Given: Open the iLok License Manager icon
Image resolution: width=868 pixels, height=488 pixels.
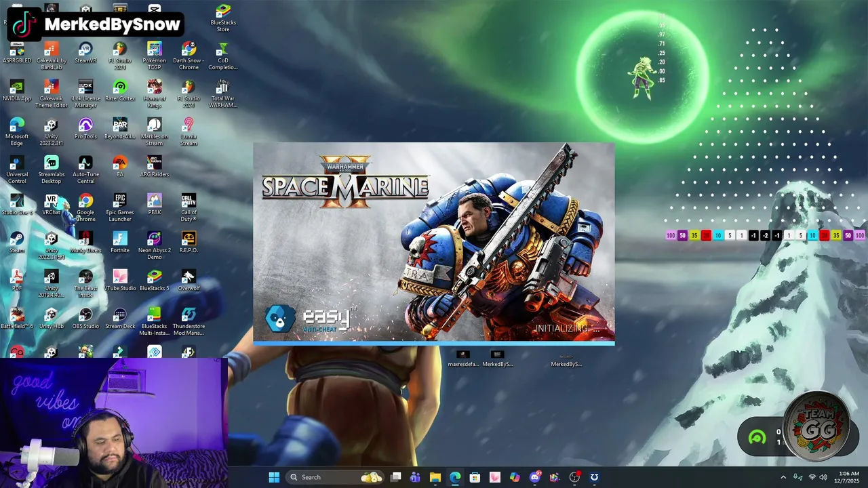Looking at the screenshot, I should tap(85, 94).
